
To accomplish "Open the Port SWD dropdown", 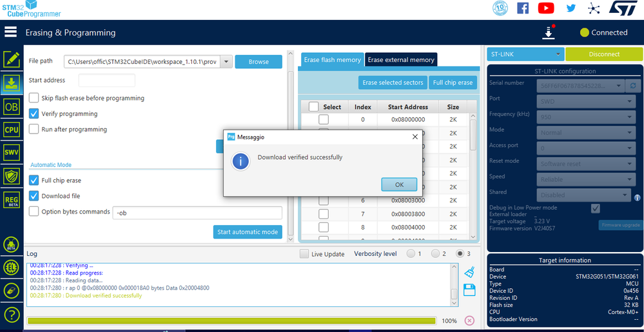I will 586,101.
